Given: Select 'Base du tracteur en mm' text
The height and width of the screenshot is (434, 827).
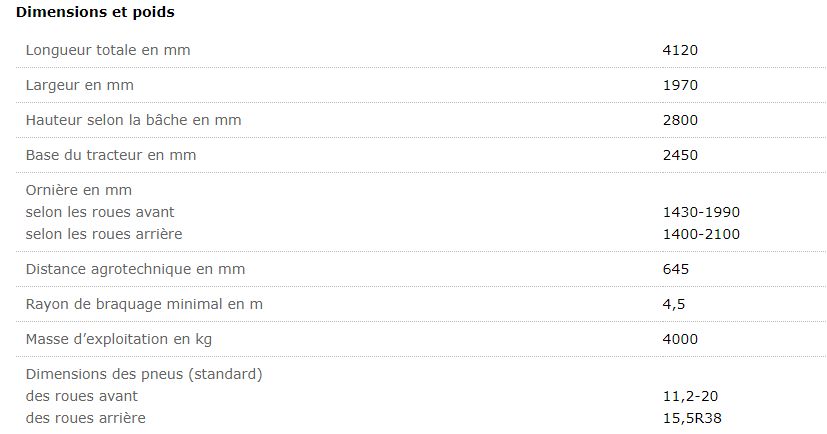Looking at the screenshot, I should tap(110, 155).
